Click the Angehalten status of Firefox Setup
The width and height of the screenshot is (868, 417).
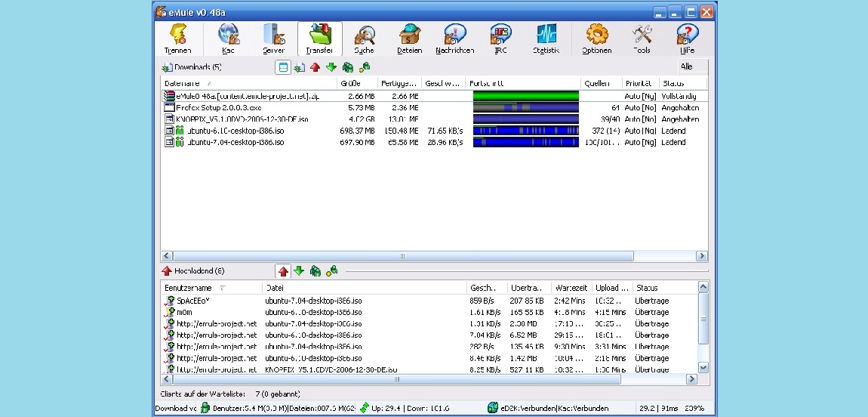(680, 107)
